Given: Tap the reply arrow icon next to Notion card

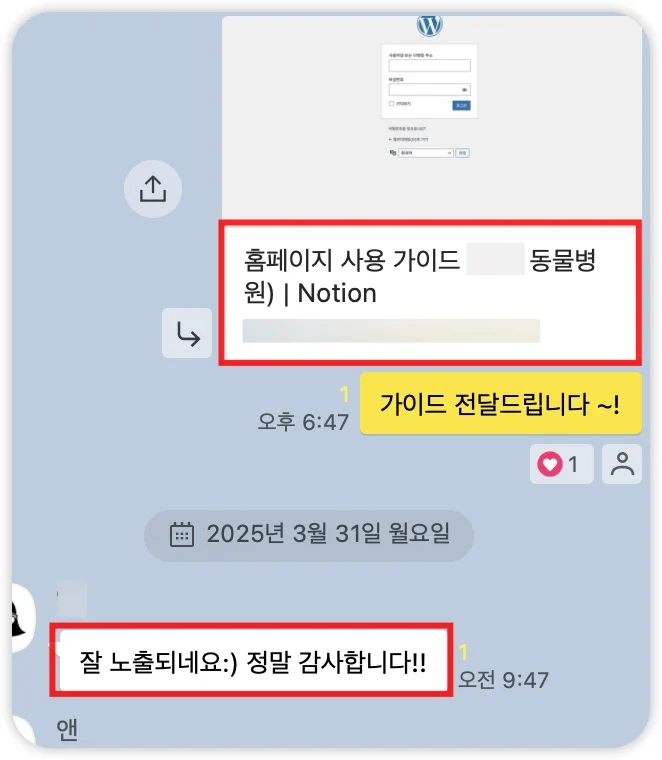Looking at the screenshot, I should click(187, 333).
